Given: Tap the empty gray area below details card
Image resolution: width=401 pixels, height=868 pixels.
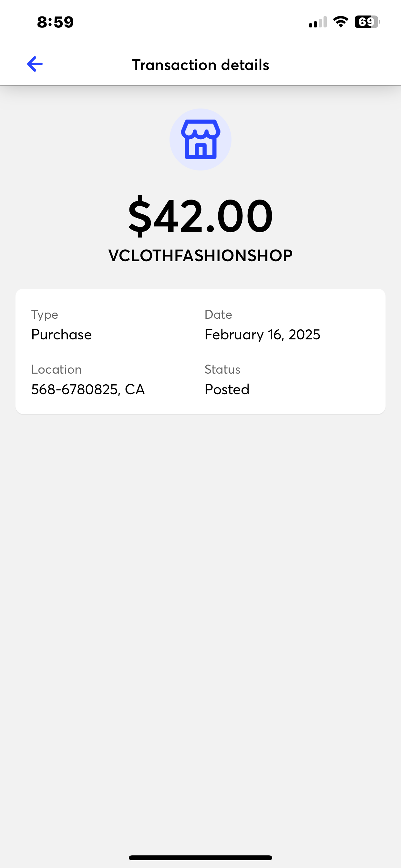Looking at the screenshot, I should (x=200, y=606).
